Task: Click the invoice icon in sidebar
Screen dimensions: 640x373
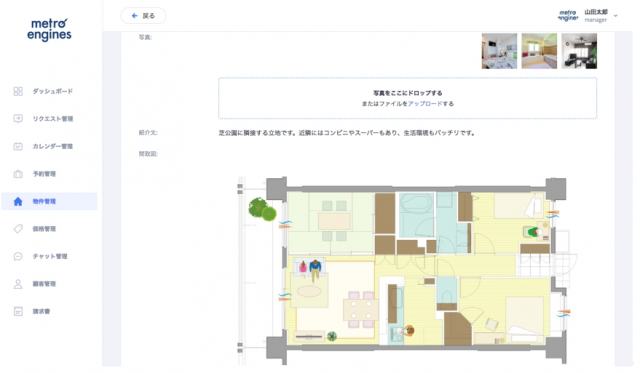Action: point(18,311)
